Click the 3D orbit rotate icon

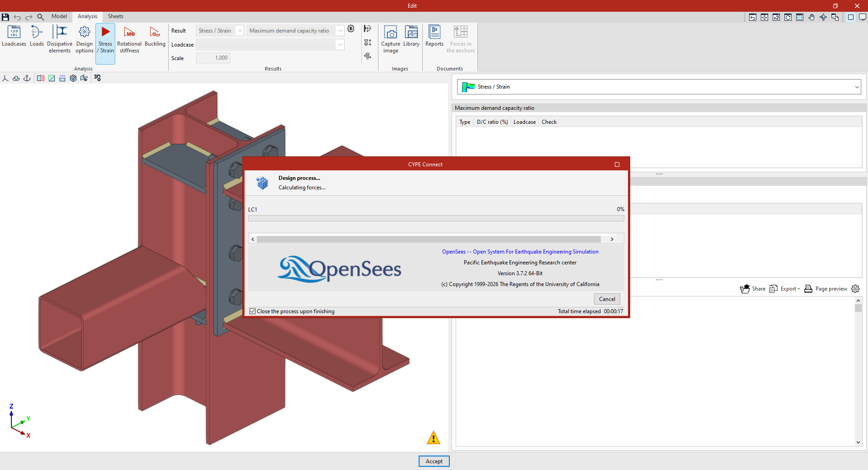(823, 17)
